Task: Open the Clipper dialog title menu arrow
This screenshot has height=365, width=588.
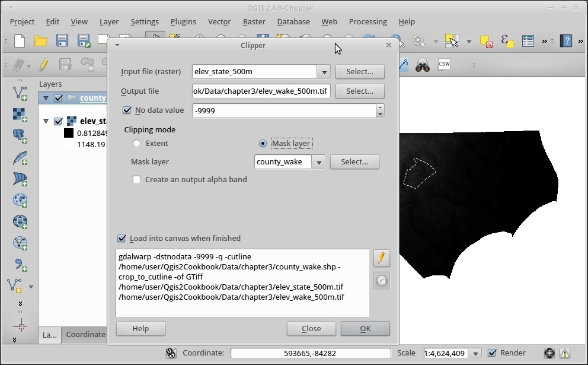Action: point(117,45)
